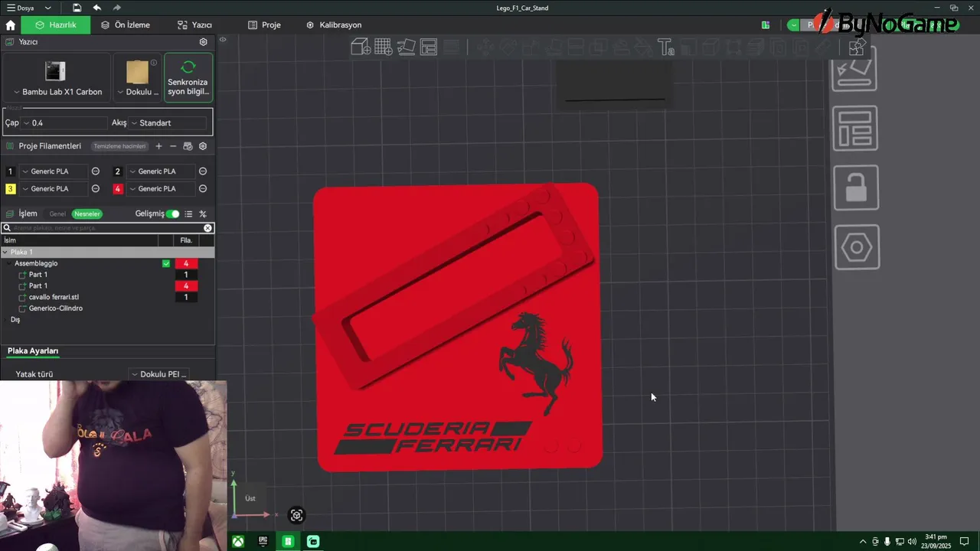Select the Plaka Ayarları tab heading
The width and height of the screenshot is (980, 551).
(x=33, y=350)
